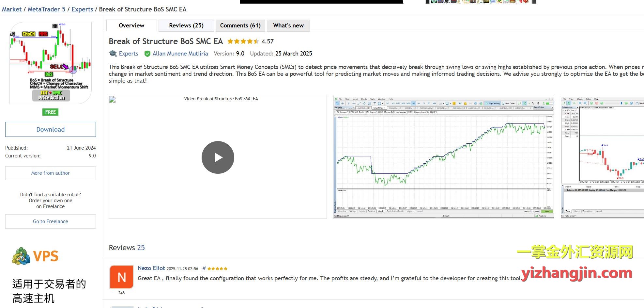This screenshot has width=644, height=308.
Task: Click the hash permalink on Nezo's review
Action: point(204,268)
